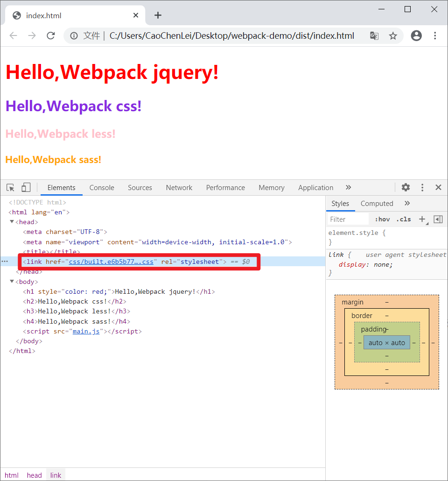
Task: Click the auto × auto content box
Action: point(387,343)
